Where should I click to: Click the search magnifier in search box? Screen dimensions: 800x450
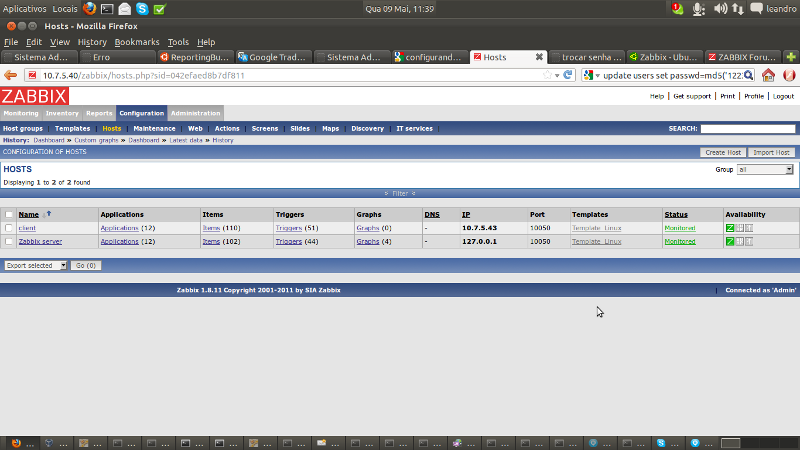tap(748, 75)
